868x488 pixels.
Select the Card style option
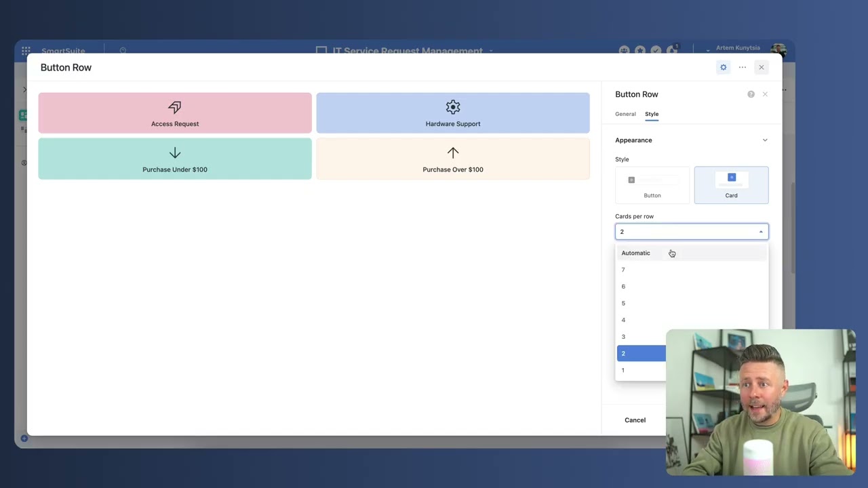731,185
